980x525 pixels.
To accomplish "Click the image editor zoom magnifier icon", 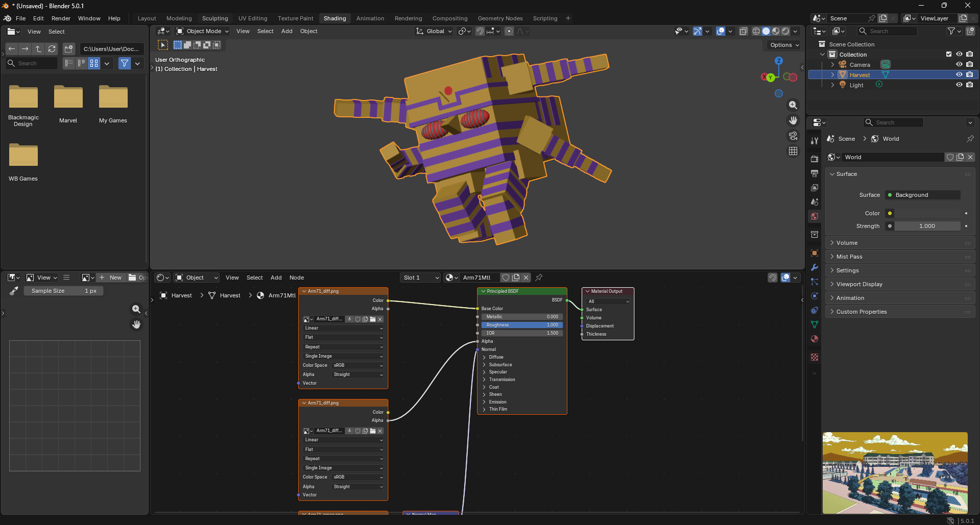I will (x=136, y=309).
